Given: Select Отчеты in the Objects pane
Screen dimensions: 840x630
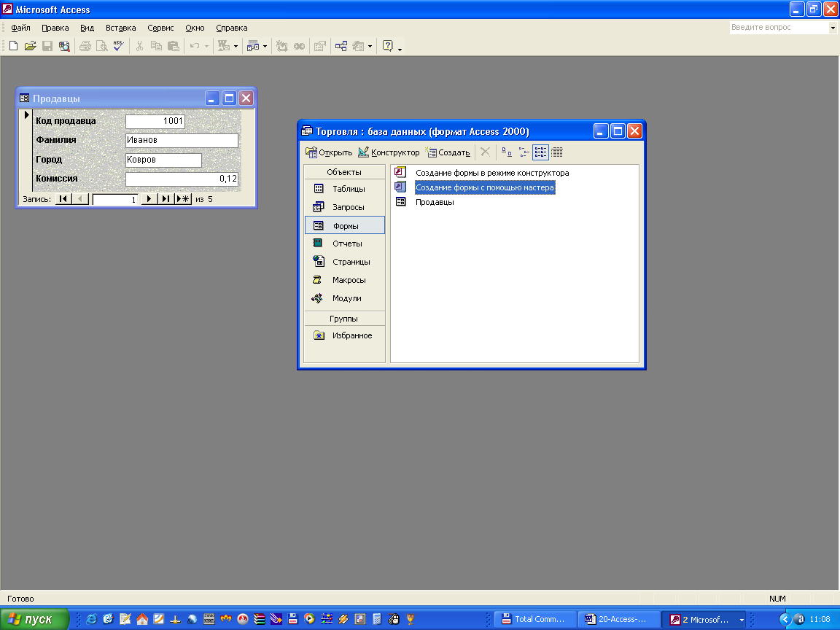Looking at the screenshot, I should coord(344,244).
